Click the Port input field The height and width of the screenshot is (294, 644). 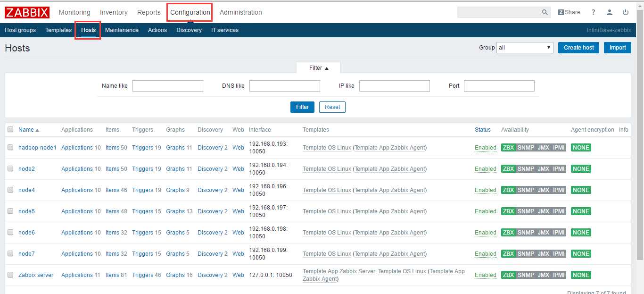[499, 86]
